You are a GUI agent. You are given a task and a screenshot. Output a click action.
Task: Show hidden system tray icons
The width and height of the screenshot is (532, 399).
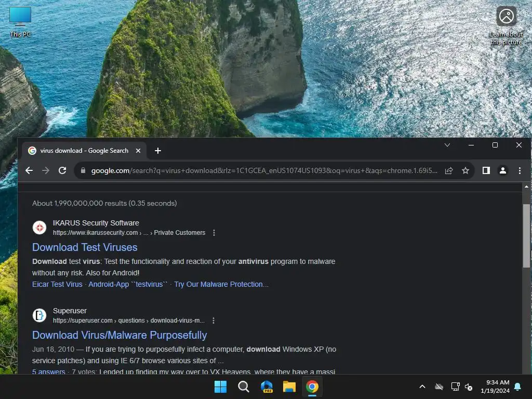point(422,387)
